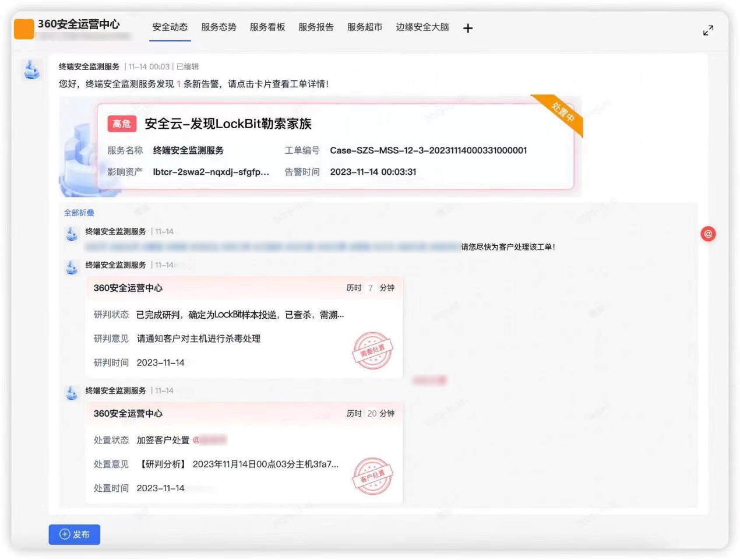Click the 已编辑 edited label
Image resolution: width=740 pixels, height=560 pixels.
pyautogui.click(x=188, y=66)
